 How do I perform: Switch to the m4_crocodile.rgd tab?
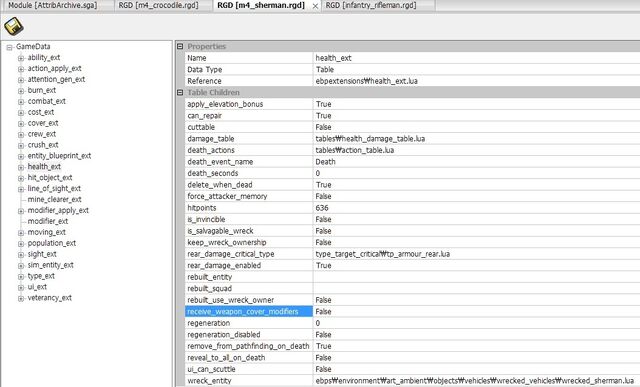[158, 5]
